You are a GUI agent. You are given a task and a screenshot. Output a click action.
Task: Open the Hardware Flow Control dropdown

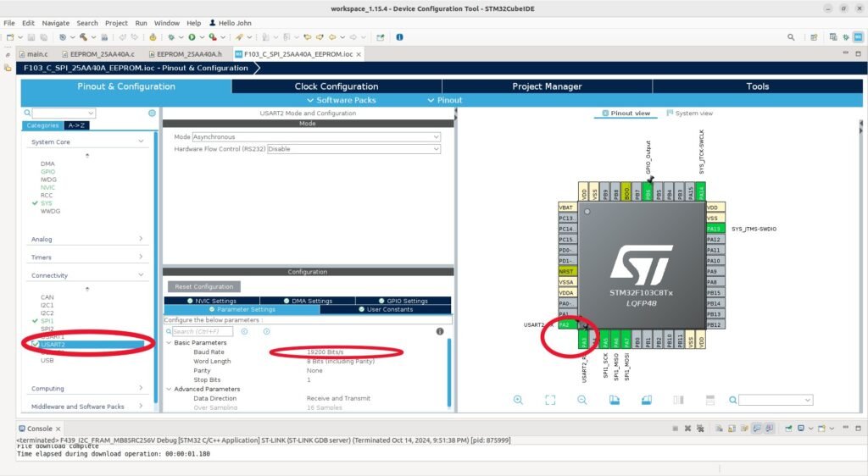pos(353,149)
